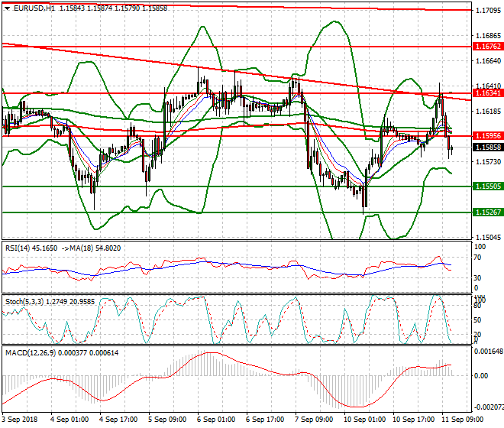The image size is (504, 428).
Task: Select the 1.15505 green level label
Action: (488, 186)
